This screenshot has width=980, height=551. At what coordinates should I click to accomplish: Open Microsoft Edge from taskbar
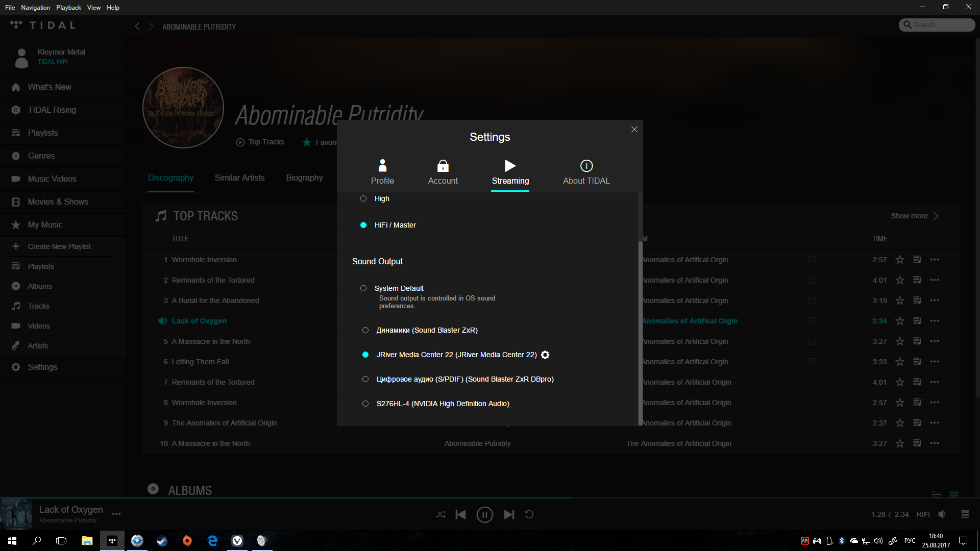tap(212, 541)
